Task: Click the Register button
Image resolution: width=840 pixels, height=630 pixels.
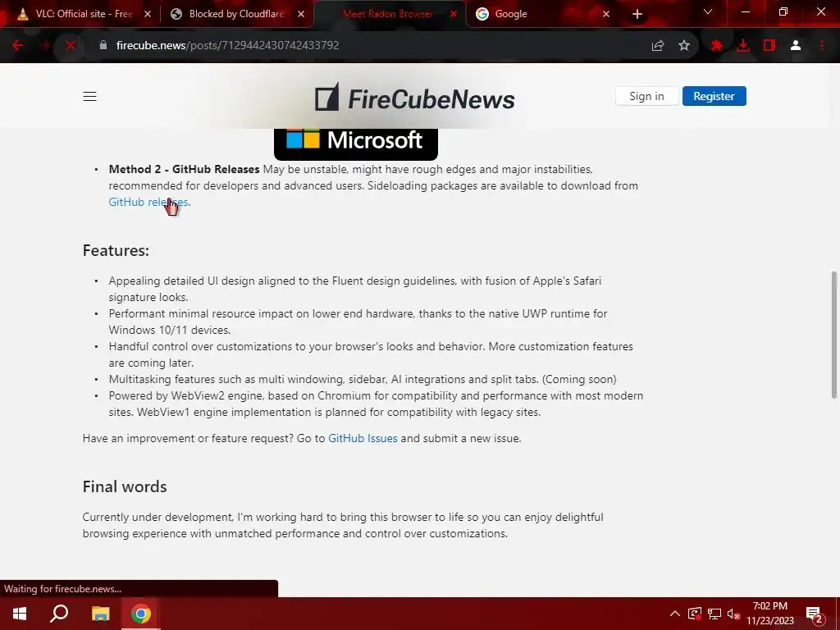Action: [x=714, y=96]
